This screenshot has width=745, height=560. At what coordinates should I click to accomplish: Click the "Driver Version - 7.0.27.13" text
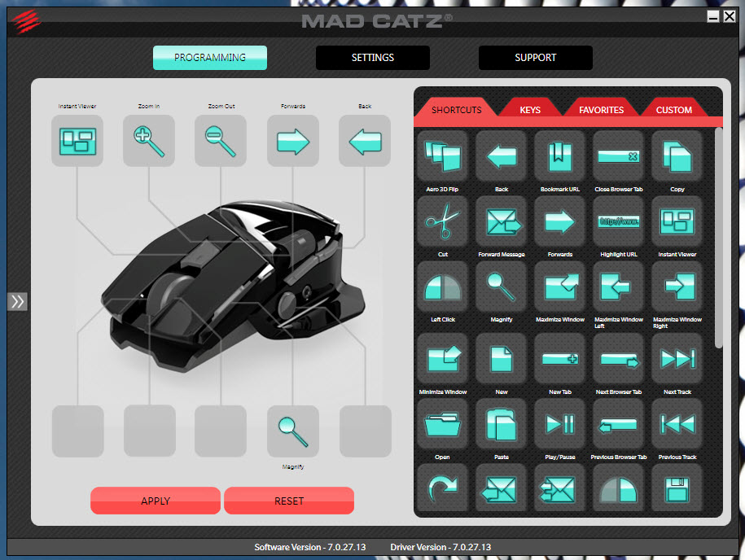point(440,547)
